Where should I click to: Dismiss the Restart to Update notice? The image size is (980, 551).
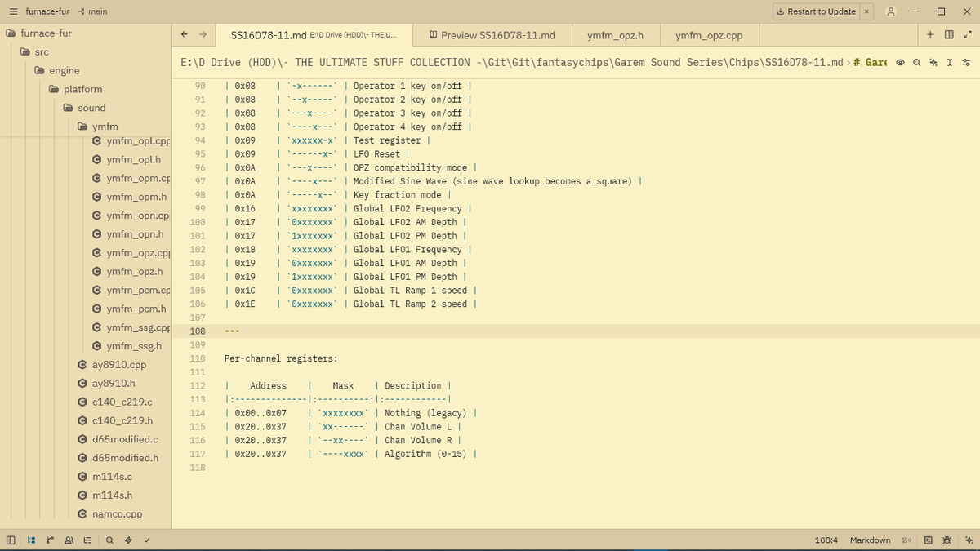click(x=866, y=11)
